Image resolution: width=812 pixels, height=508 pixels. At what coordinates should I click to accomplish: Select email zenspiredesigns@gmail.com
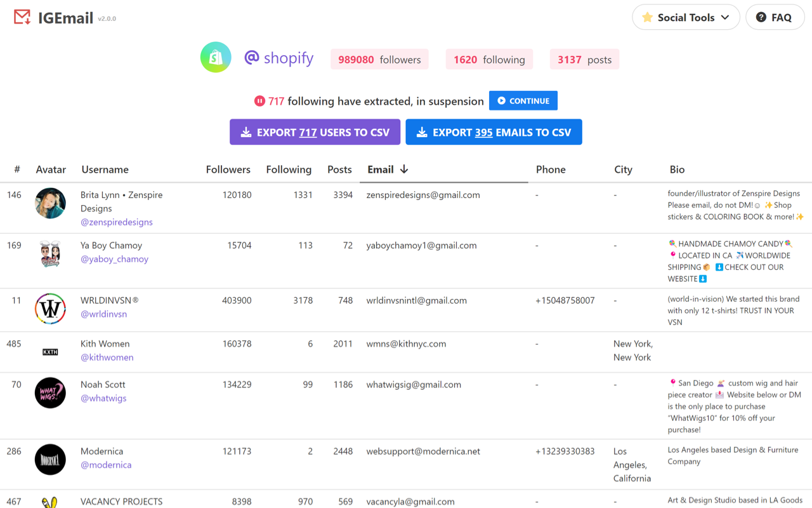[x=423, y=195]
